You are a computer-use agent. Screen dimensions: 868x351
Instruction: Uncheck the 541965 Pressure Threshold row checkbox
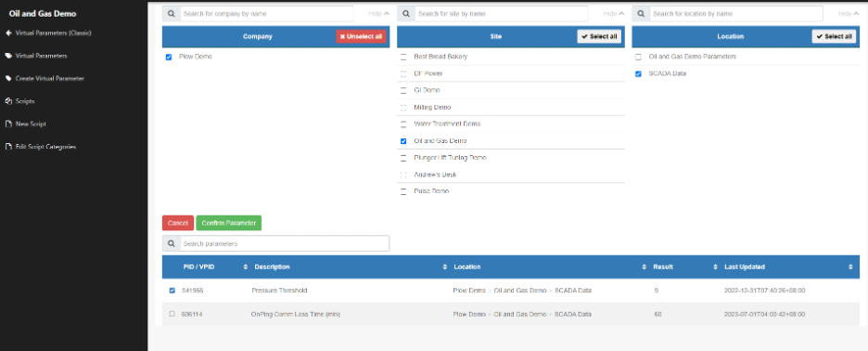point(172,291)
